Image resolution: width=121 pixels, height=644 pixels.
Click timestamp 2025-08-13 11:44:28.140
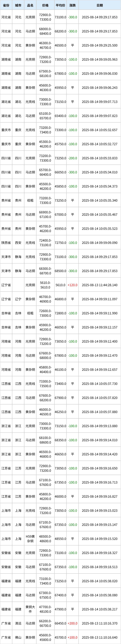click(x=99, y=285)
